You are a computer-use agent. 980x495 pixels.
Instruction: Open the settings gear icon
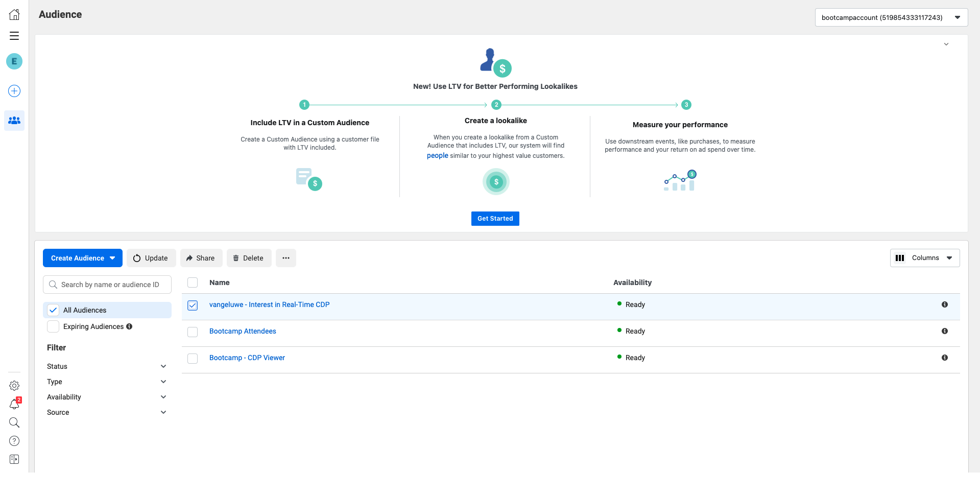(x=14, y=386)
